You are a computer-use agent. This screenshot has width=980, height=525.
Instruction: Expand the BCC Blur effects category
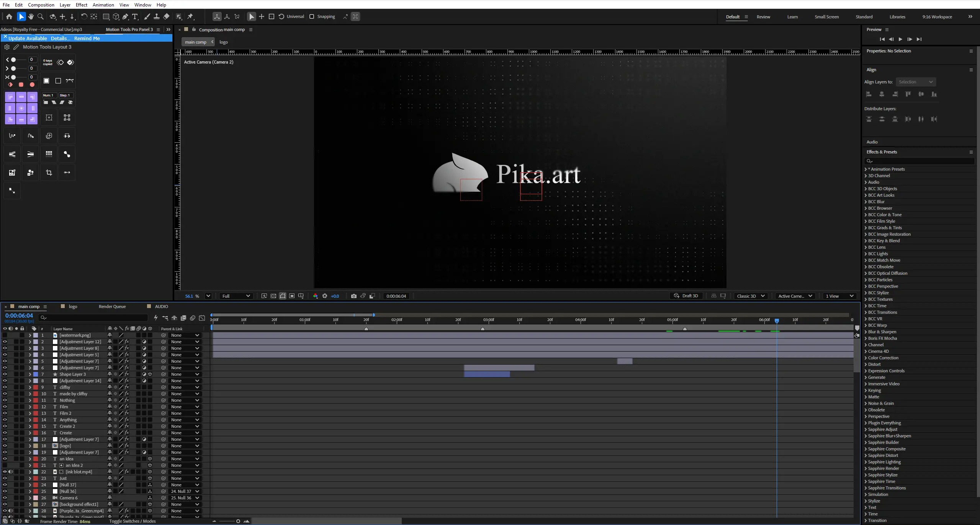click(865, 202)
